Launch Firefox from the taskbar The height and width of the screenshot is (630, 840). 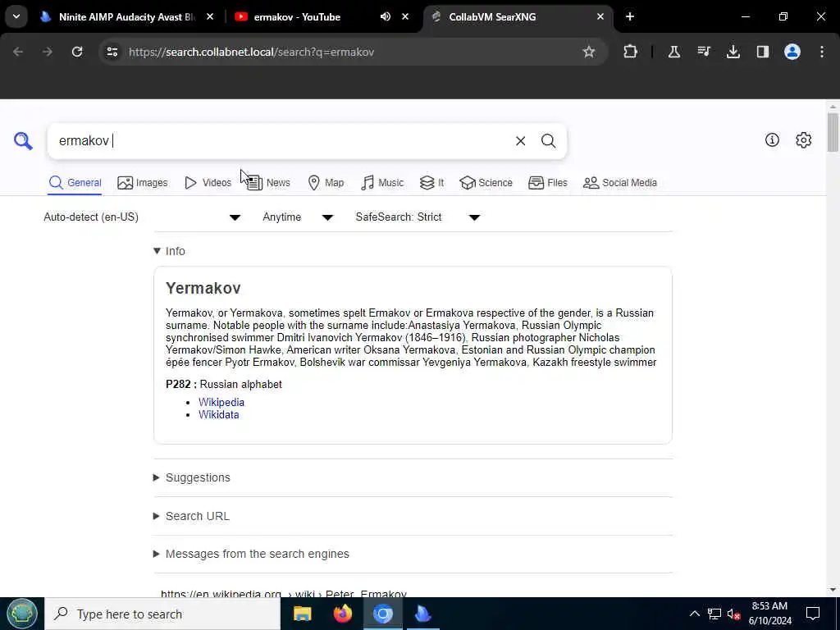[343, 614]
